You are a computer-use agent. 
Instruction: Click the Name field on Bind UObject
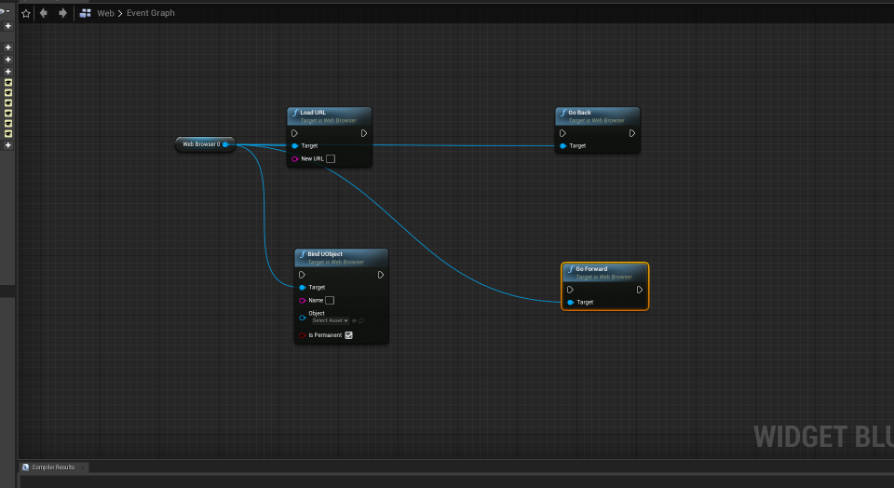click(330, 300)
